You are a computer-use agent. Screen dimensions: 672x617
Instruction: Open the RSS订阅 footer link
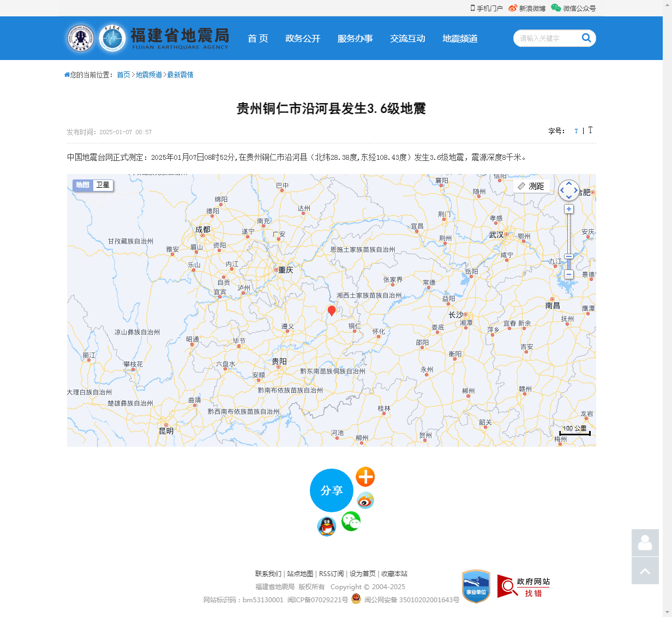(x=332, y=573)
